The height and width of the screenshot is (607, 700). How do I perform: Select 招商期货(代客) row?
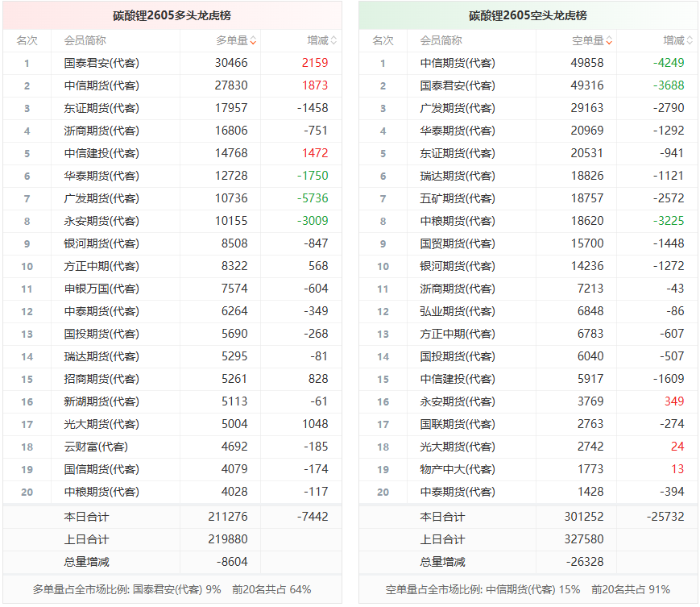172,379
